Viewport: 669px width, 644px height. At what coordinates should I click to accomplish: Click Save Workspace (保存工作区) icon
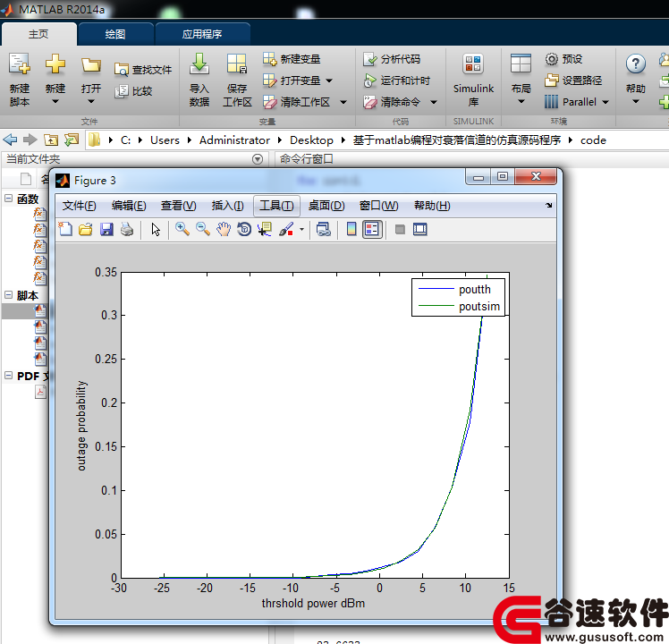(237, 64)
